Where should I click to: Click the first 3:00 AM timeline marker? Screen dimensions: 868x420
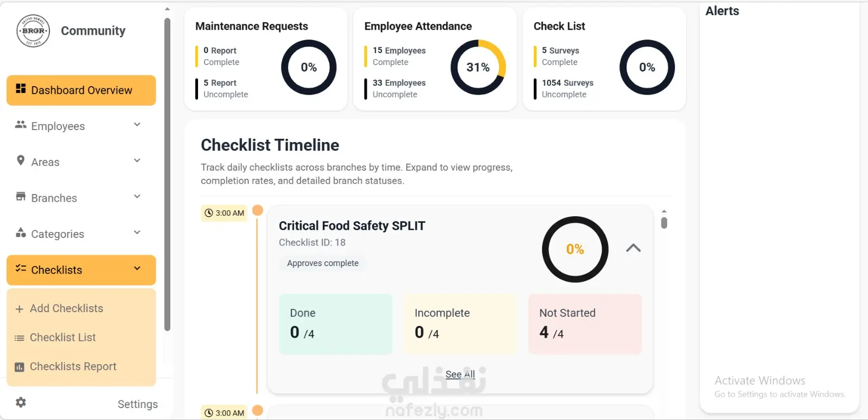(224, 213)
